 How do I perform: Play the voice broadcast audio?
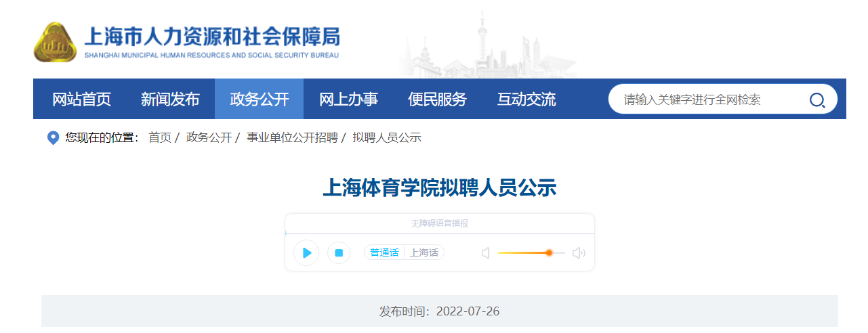pyautogui.click(x=306, y=252)
